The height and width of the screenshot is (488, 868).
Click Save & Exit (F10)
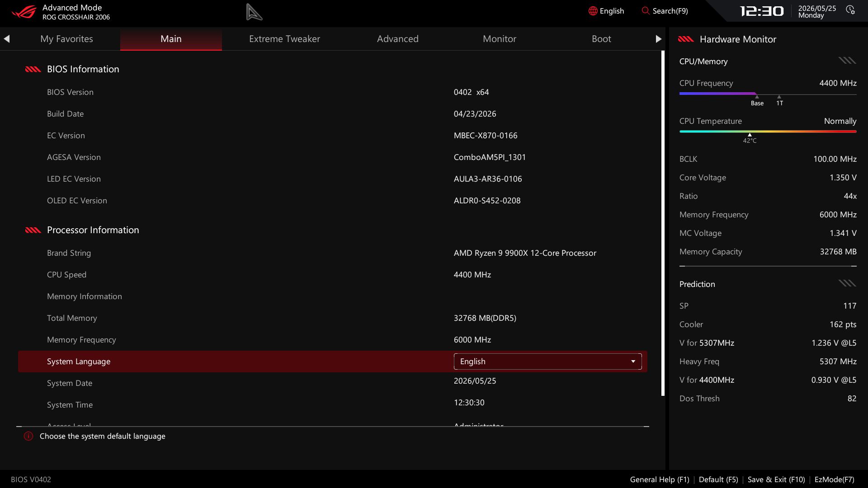pos(776,479)
